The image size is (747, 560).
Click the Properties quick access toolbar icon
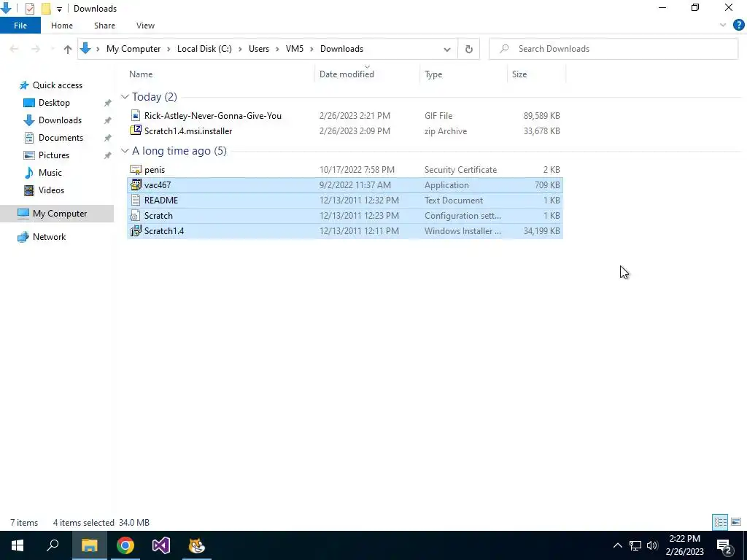(x=29, y=9)
